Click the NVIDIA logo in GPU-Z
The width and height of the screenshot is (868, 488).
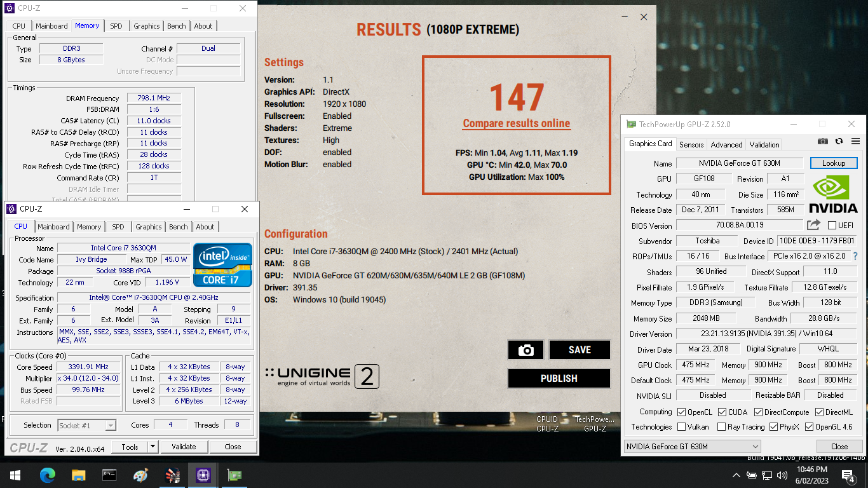(x=833, y=194)
